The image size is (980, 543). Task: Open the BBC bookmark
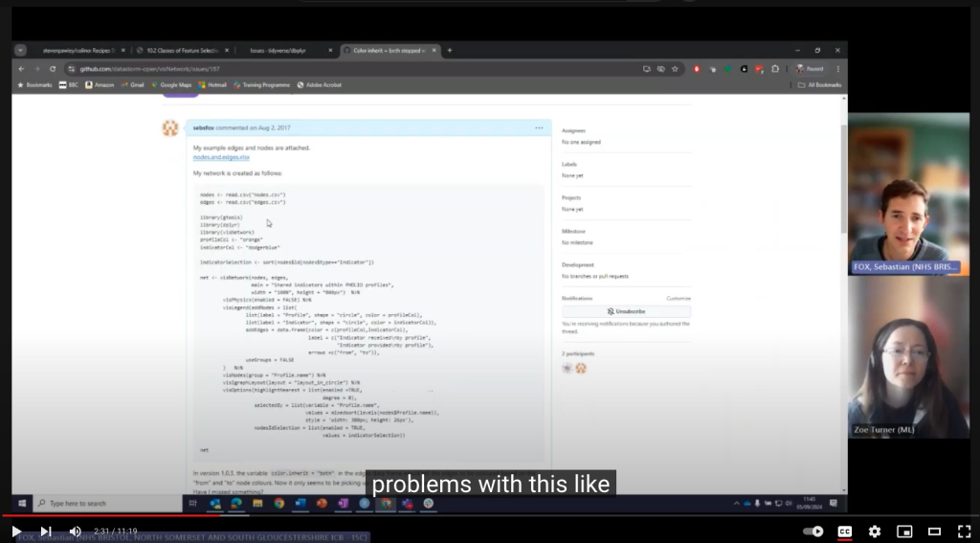coord(68,85)
